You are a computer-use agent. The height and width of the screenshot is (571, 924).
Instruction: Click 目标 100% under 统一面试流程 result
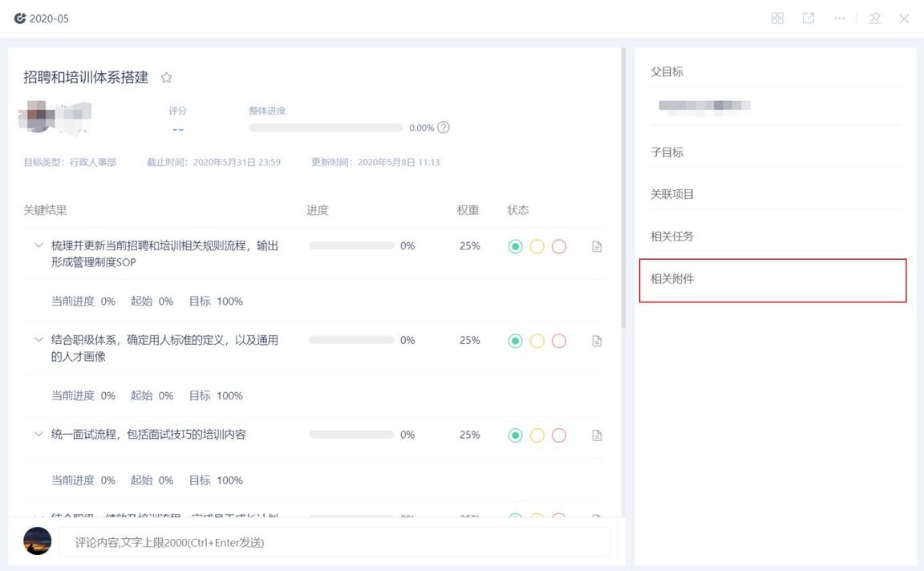point(216,480)
